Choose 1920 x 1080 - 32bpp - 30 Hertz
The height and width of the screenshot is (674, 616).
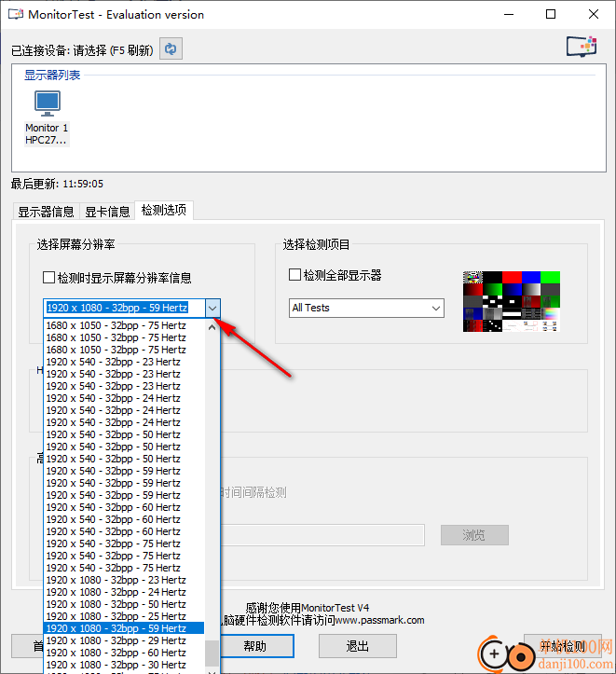click(x=124, y=665)
